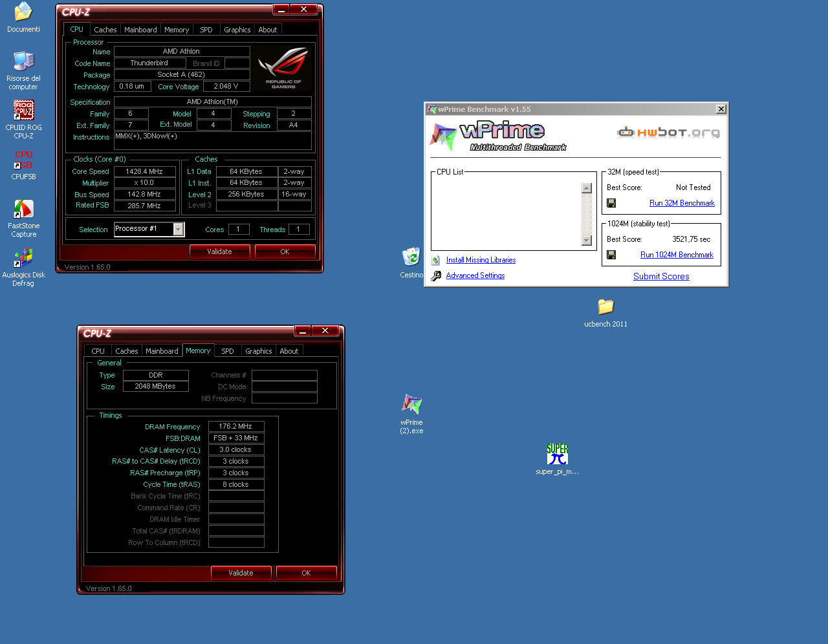The image size is (828, 644).
Task: Open Mainboard tab in lower CPU-Z window
Action: tap(162, 351)
